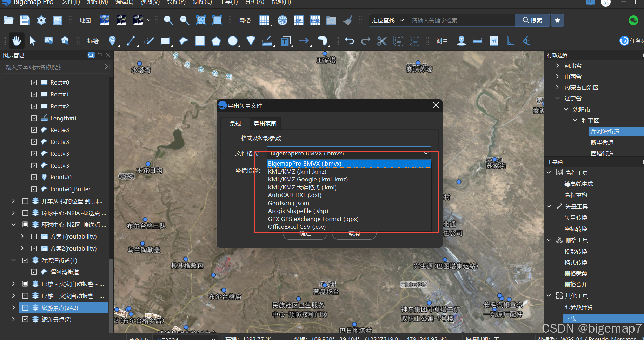644x340 pixels.
Task: Zoom out with the magnifier minus icon
Action: coord(185,20)
